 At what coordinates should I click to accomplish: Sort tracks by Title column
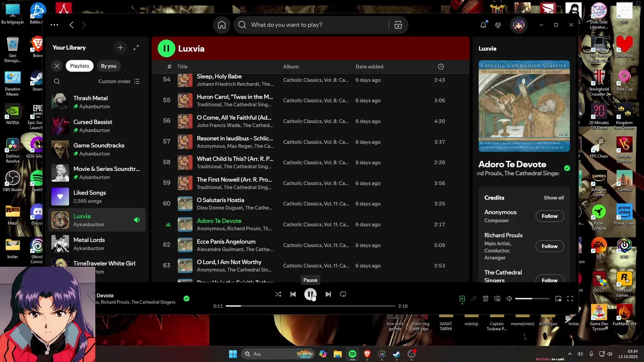182,67
